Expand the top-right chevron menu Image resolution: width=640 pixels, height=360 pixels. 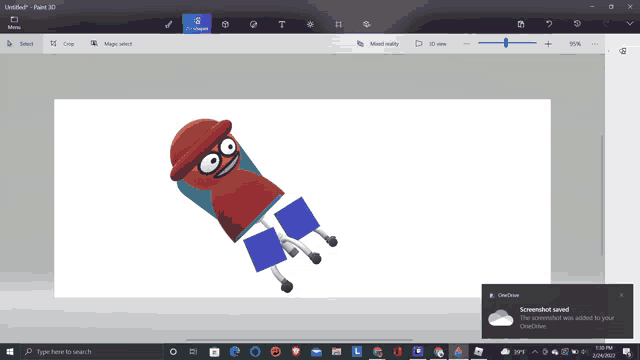[630, 24]
